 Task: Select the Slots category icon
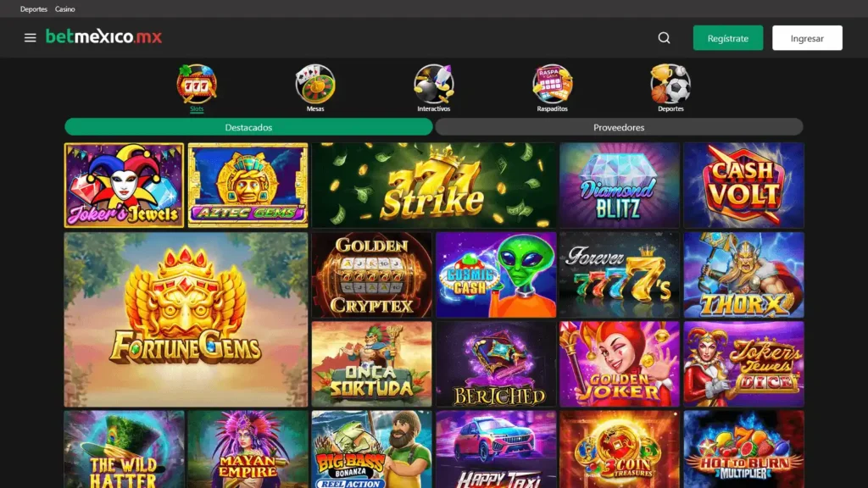point(197,84)
